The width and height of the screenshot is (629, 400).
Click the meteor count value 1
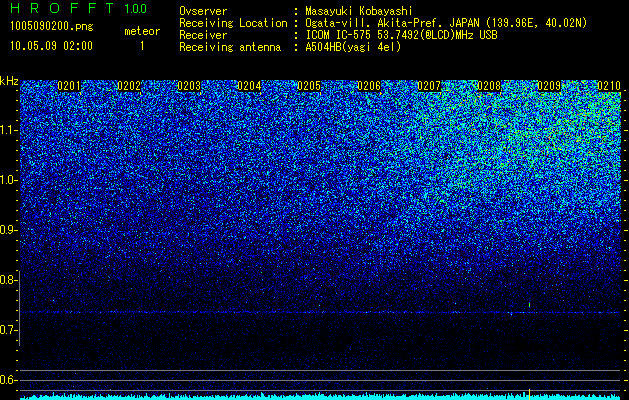[x=142, y=46]
